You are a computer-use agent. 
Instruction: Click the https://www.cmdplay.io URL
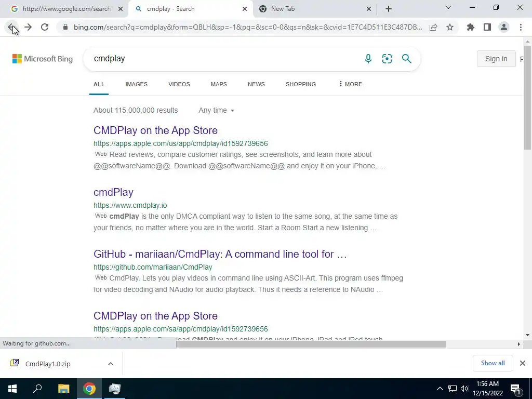click(x=130, y=205)
